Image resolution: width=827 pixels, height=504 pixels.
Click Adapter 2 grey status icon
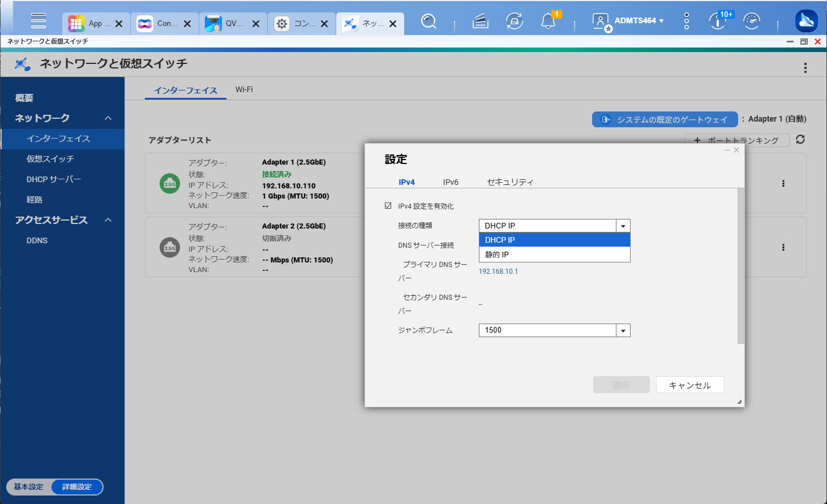170,247
